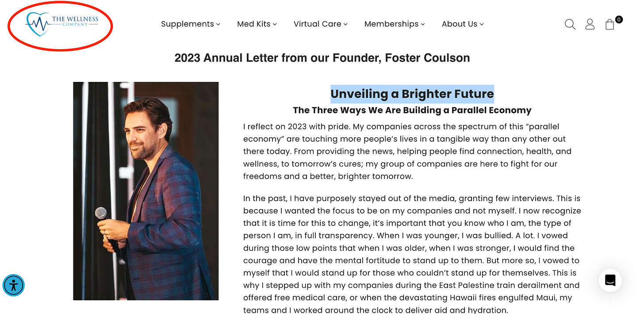
Task: Expand the Memberships dropdown chevron
Action: tap(423, 24)
